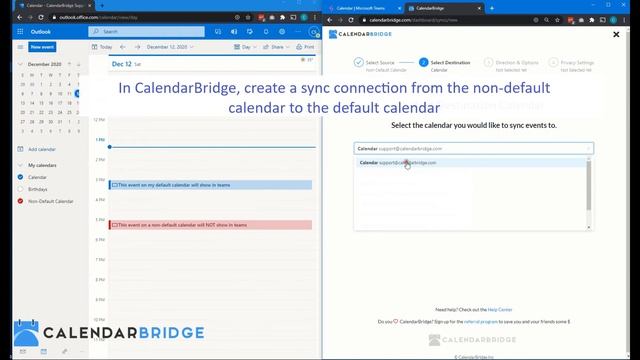The image size is (640, 360).
Task: Uncheck the Calendar checkbox under My calendars
Action: click(20, 177)
